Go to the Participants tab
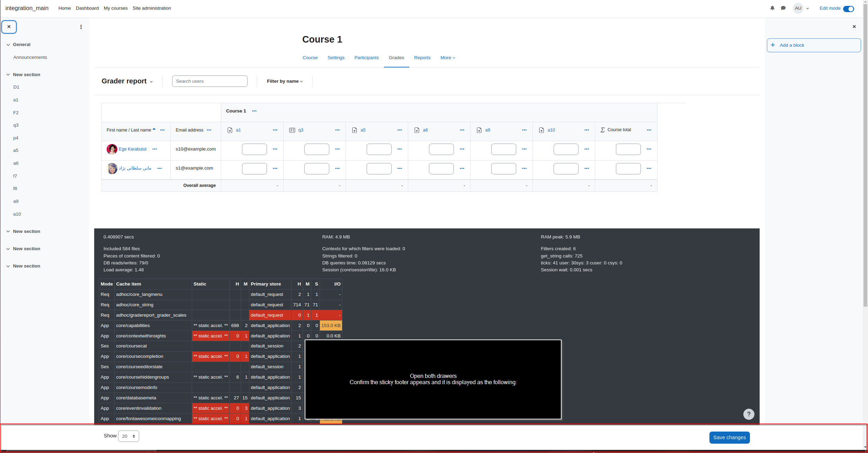Viewport: 868px width, 453px height. click(367, 58)
